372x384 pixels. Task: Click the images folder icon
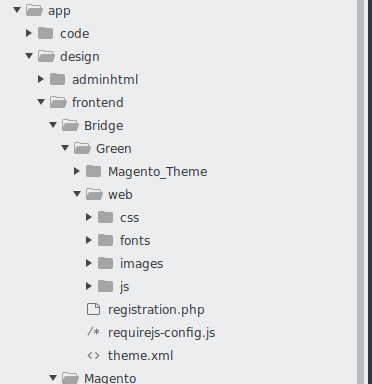coord(106,263)
